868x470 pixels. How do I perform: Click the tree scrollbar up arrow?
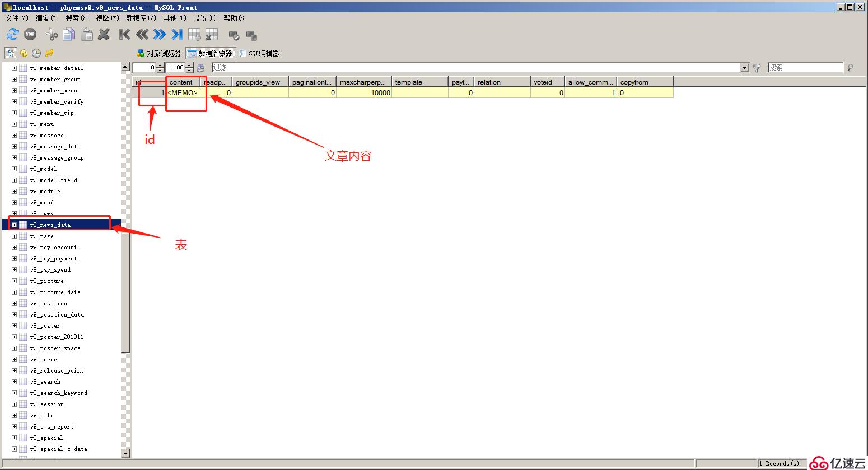point(125,67)
